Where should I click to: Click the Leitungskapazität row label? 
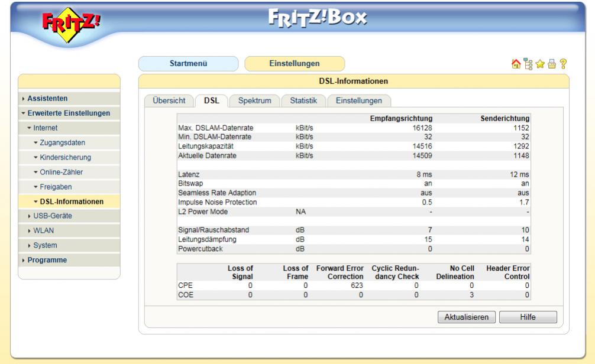pos(206,147)
